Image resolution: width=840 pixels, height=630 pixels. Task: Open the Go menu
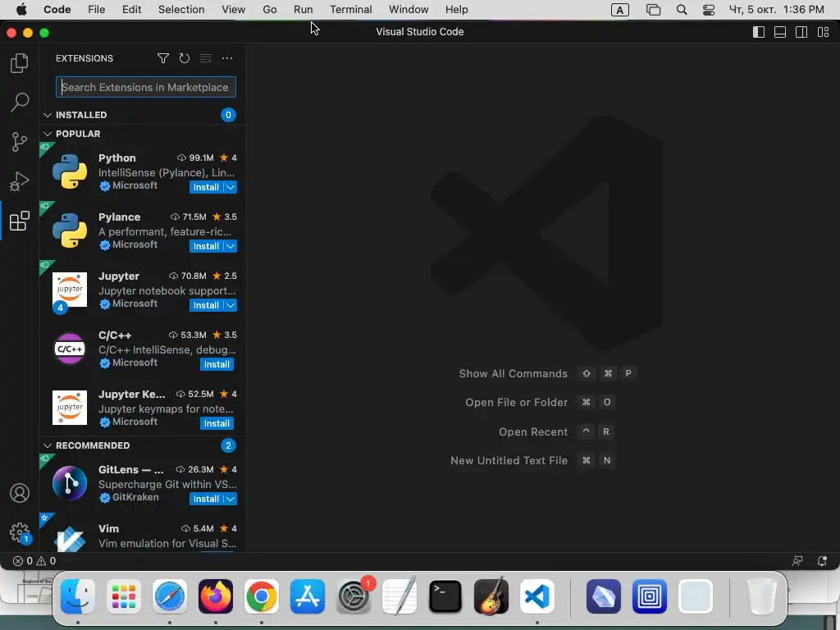pos(269,10)
